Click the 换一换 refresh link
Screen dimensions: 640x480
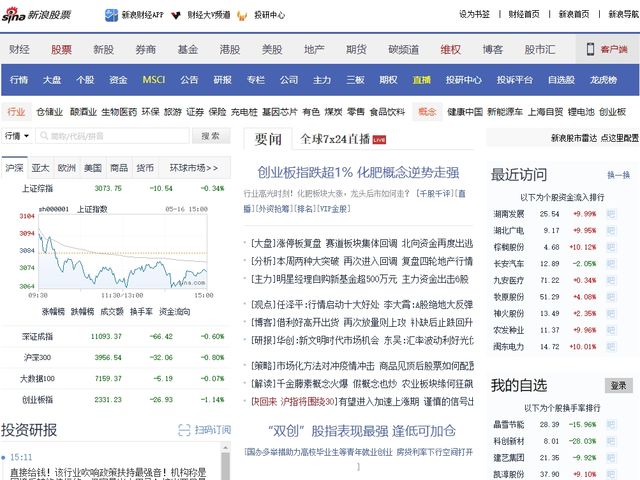tap(618, 175)
